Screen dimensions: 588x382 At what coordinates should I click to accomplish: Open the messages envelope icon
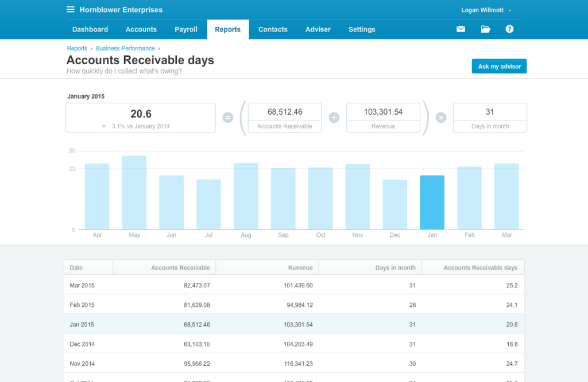461,29
